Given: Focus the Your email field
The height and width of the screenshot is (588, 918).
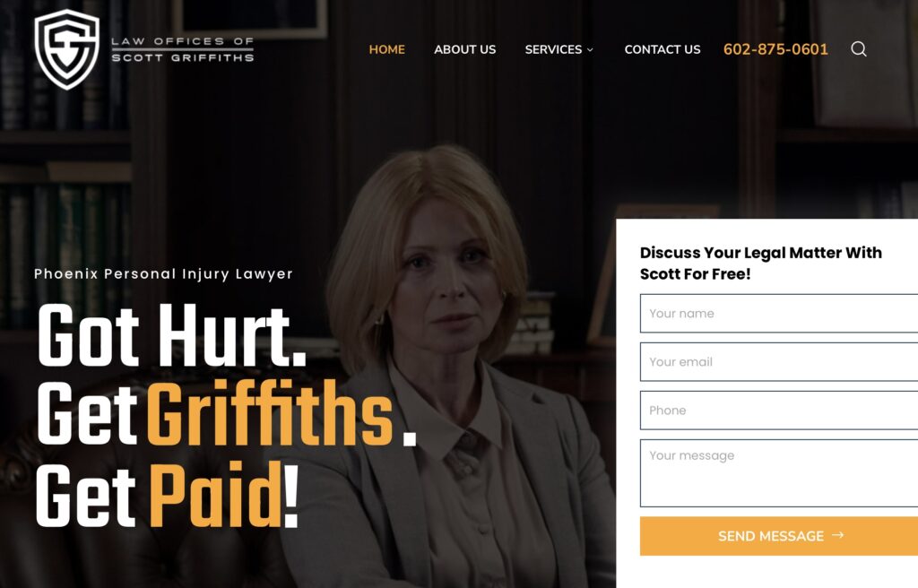Looking at the screenshot, I should pyautogui.click(x=779, y=362).
